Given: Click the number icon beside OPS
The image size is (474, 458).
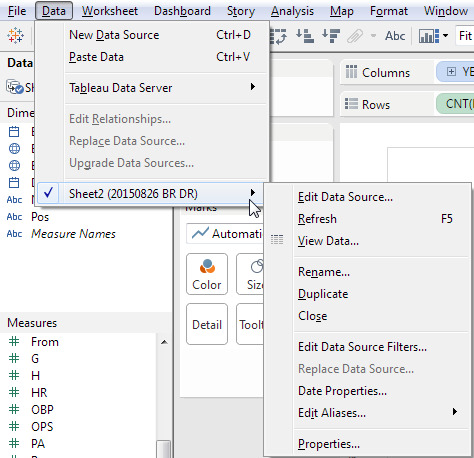Looking at the screenshot, I should (x=14, y=426).
